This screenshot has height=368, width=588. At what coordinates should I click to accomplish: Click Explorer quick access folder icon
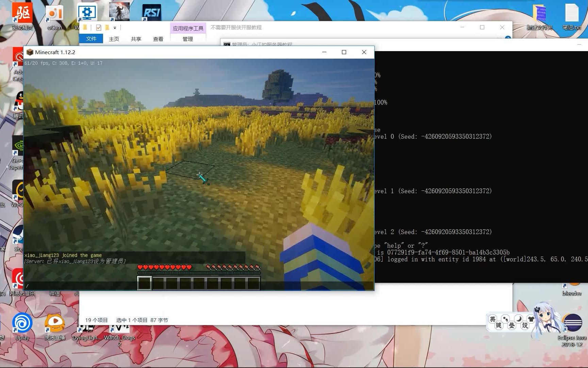pyautogui.click(x=85, y=28)
